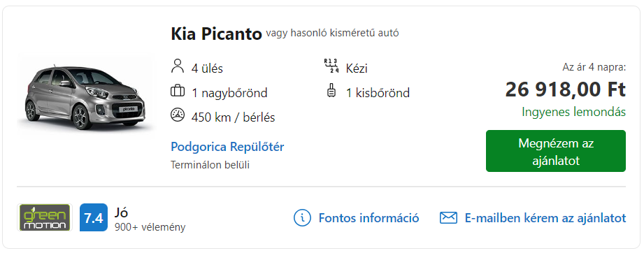The width and height of the screenshot is (644, 260).
Task: Click the Jó rating label
Action: pos(121,212)
